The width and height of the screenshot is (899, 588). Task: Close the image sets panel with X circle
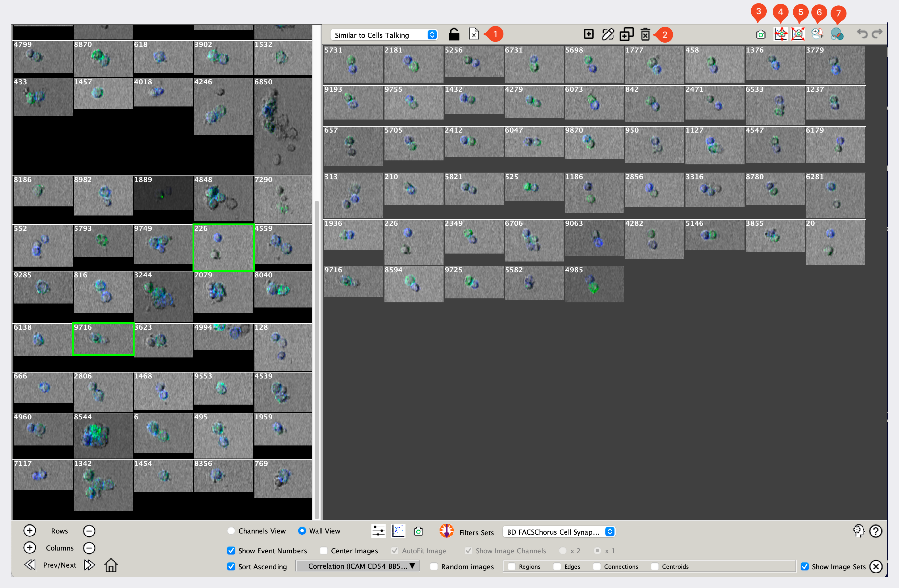click(876, 566)
